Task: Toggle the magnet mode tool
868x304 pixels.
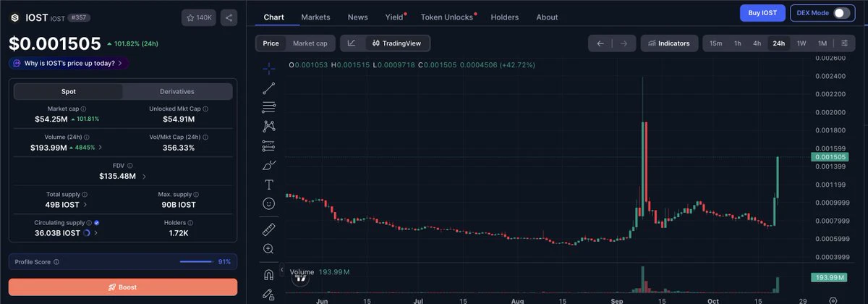Action: tap(268, 275)
